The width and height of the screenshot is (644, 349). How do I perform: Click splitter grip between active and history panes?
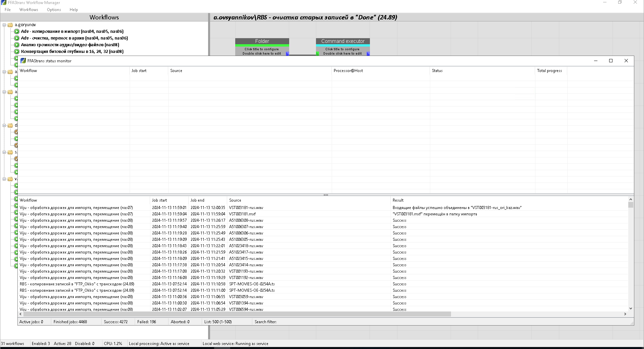(326, 195)
